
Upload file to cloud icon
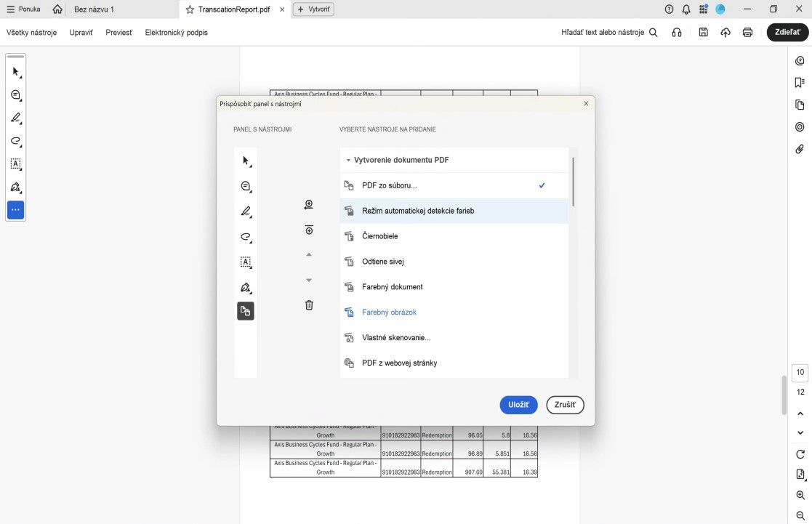point(725,33)
